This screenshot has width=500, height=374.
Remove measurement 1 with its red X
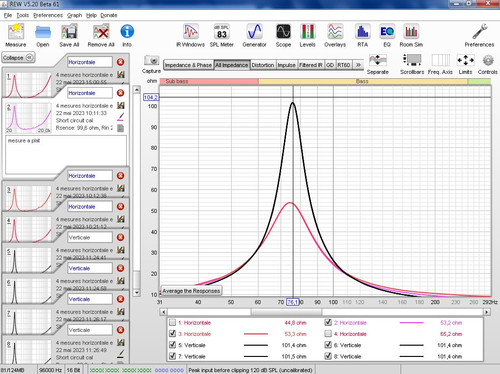(120, 62)
